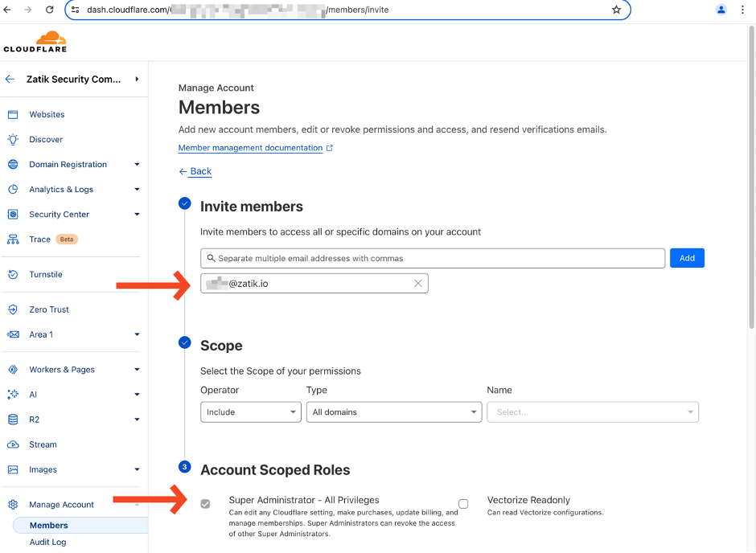Expand AI submenu arrow
756x553 pixels.
coord(137,395)
